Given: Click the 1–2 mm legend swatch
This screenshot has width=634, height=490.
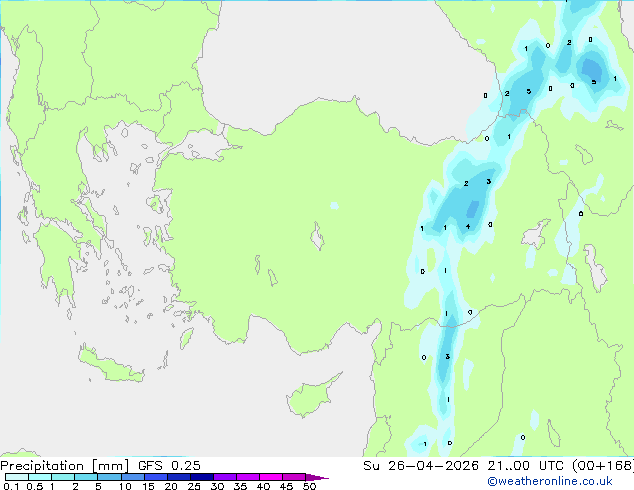Looking at the screenshot, I should coord(63,477).
